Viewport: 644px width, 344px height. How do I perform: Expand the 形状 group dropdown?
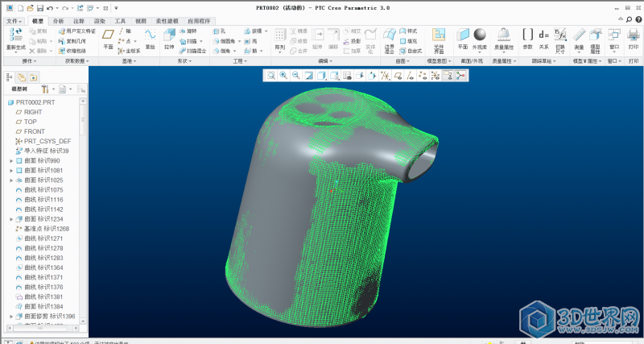(185, 61)
